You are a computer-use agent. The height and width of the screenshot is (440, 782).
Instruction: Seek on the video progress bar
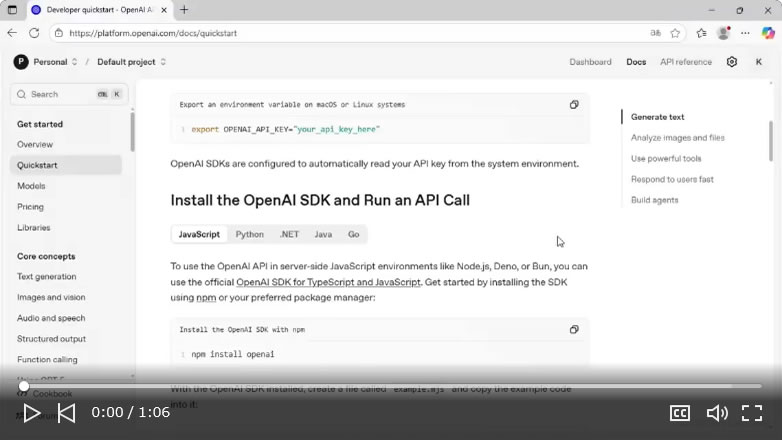coord(391,386)
